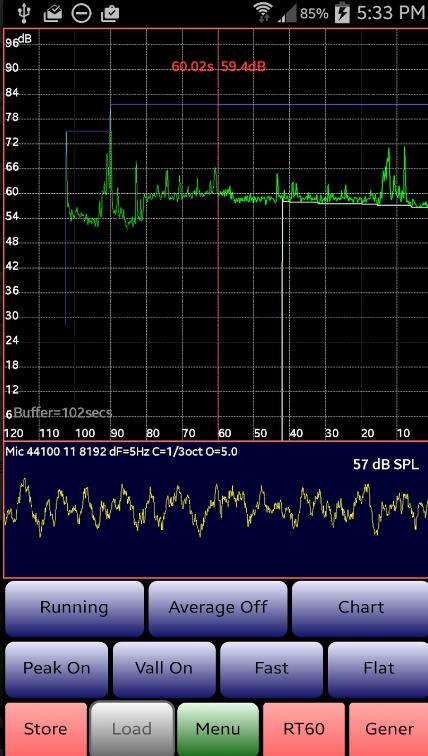
Task: Toggle the Average Off button
Action: click(x=218, y=608)
